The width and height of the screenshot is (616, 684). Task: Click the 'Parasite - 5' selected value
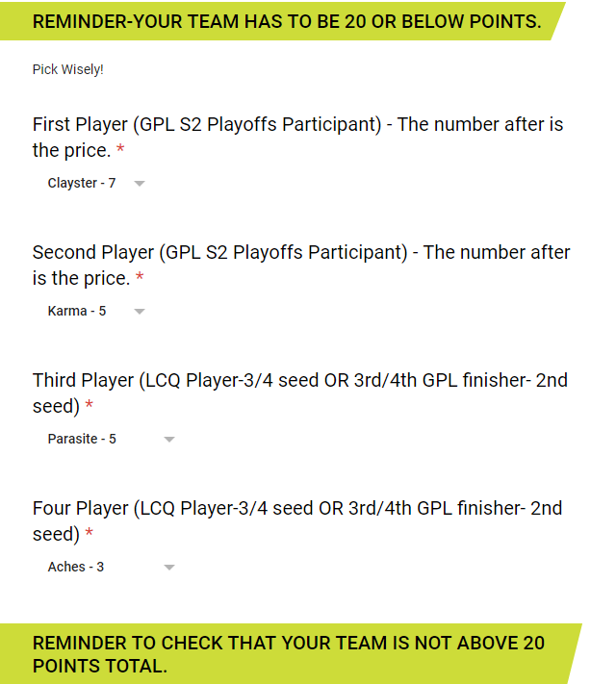(x=82, y=439)
